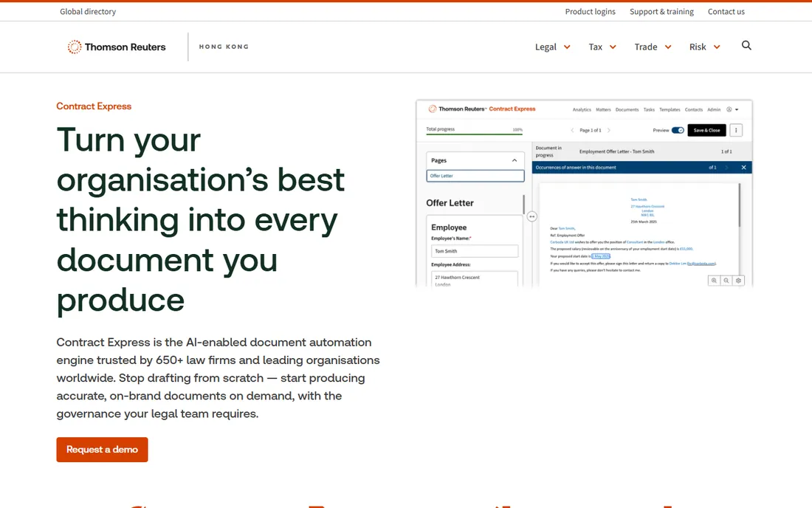Select the HONG KONG region label
Image resolution: width=812 pixels, height=508 pixels.
224,47
